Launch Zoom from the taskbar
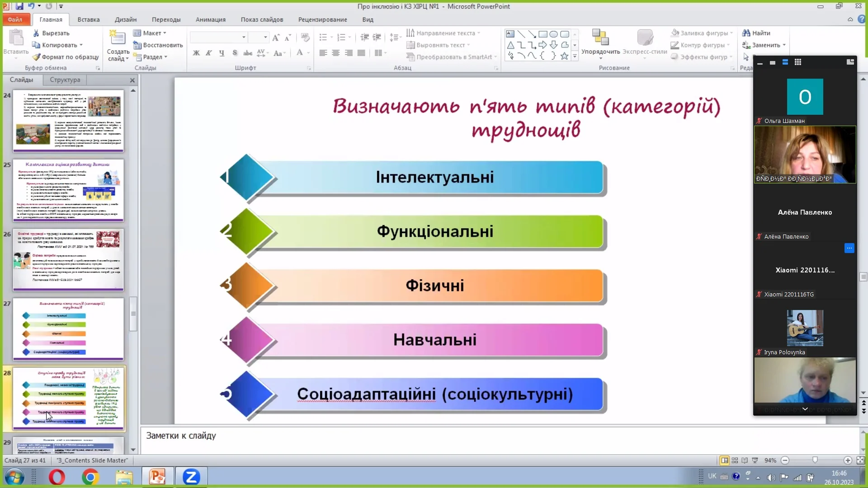This screenshot has width=868, height=488. (x=191, y=477)
